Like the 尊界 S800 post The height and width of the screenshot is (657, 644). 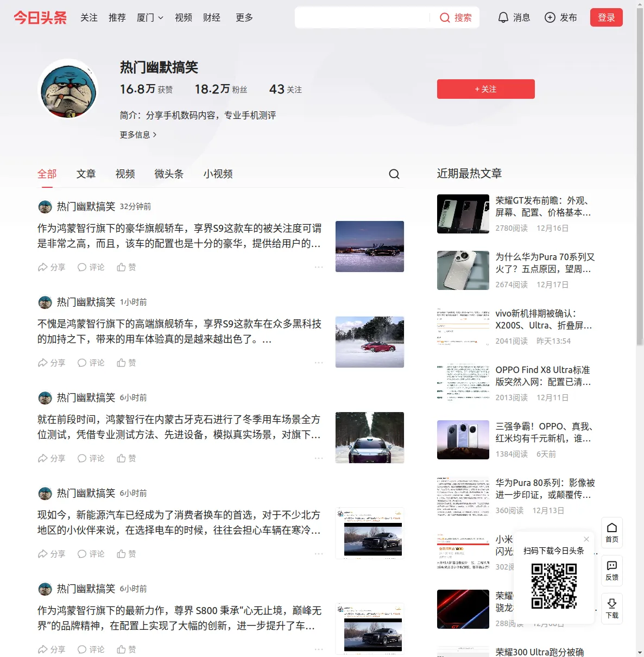coord(127,649)
